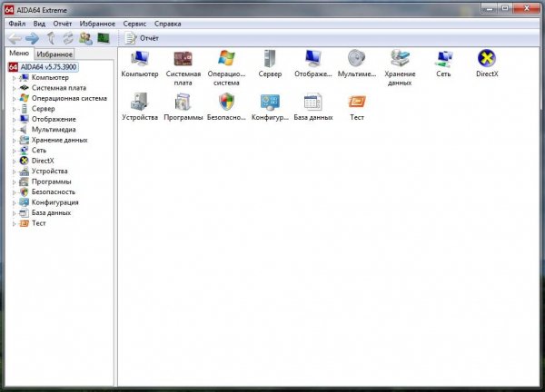Select Сервер label in the tree
This screenshot has width=545, height=392.
44,109
